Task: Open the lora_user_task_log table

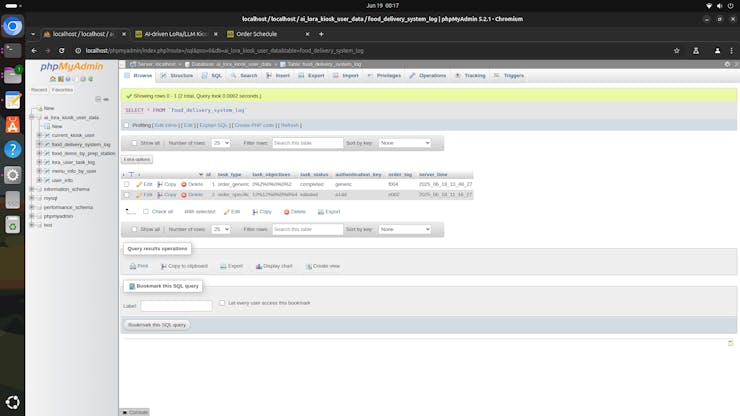Action: [x=73, y=162]
